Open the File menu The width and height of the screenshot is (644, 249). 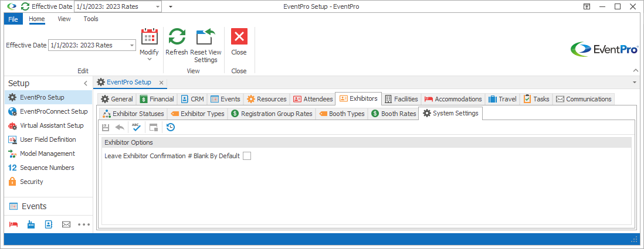(13, 19)
